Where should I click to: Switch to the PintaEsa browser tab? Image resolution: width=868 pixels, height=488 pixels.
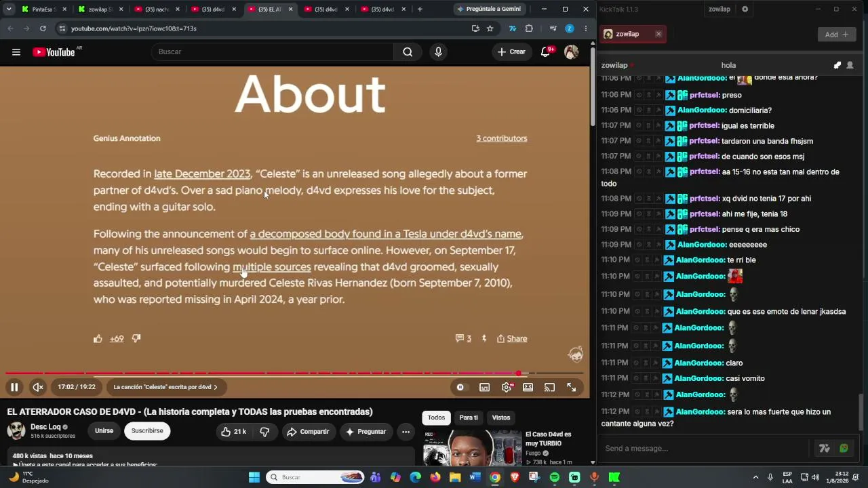tap(43, 9)
